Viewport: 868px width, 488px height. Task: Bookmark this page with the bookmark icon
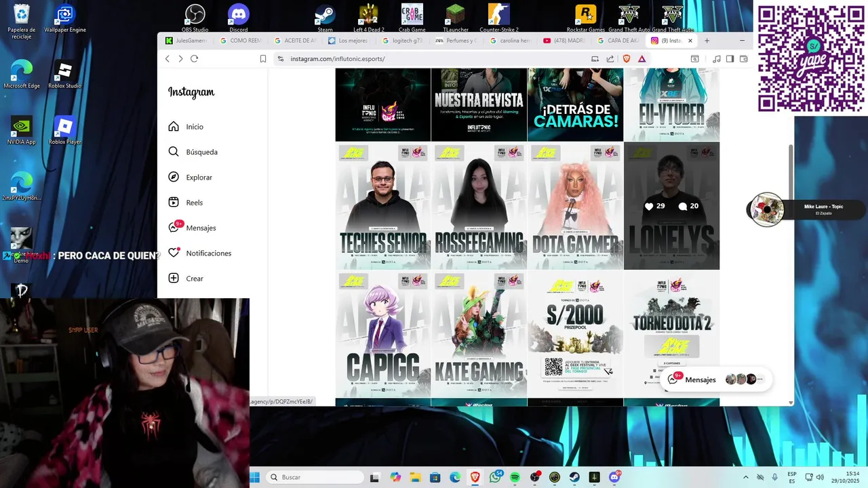tap(263, 59)
